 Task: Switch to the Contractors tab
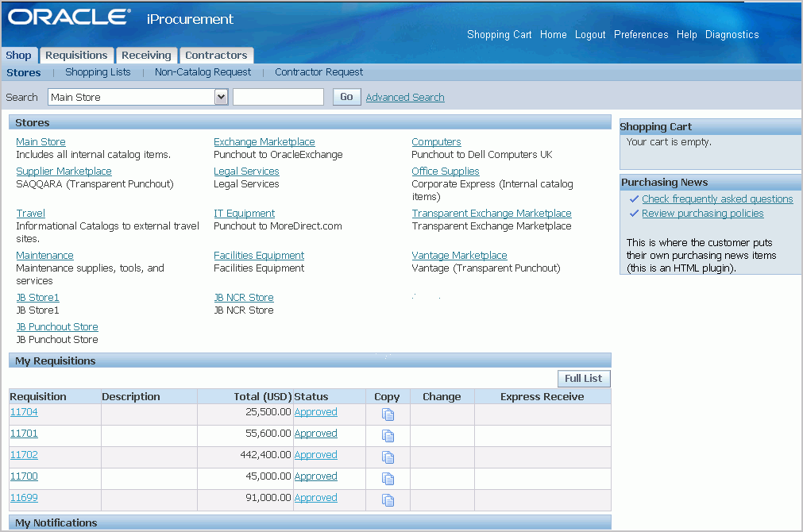216,56
